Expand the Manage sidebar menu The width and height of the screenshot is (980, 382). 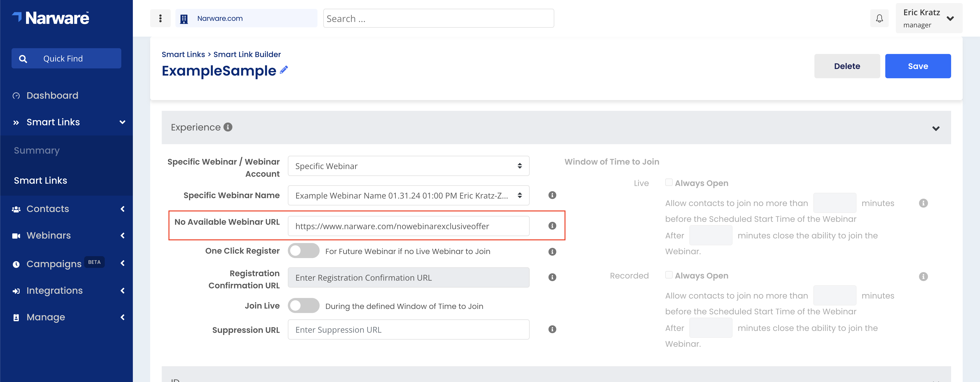point(122,317)
